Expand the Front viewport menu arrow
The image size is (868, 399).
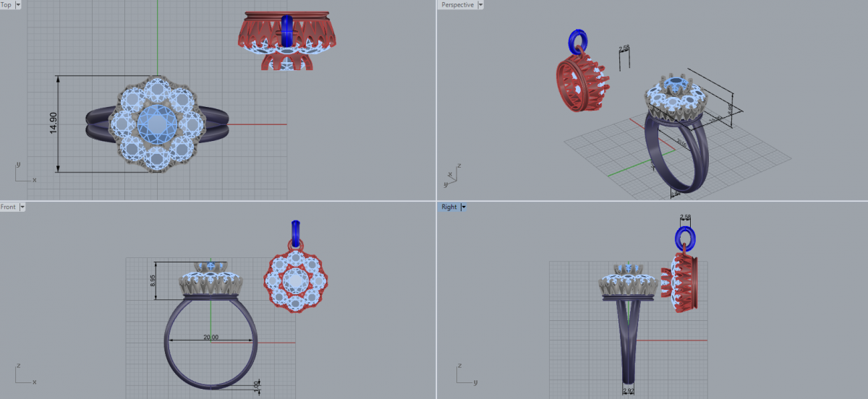[x=22, y=207]
